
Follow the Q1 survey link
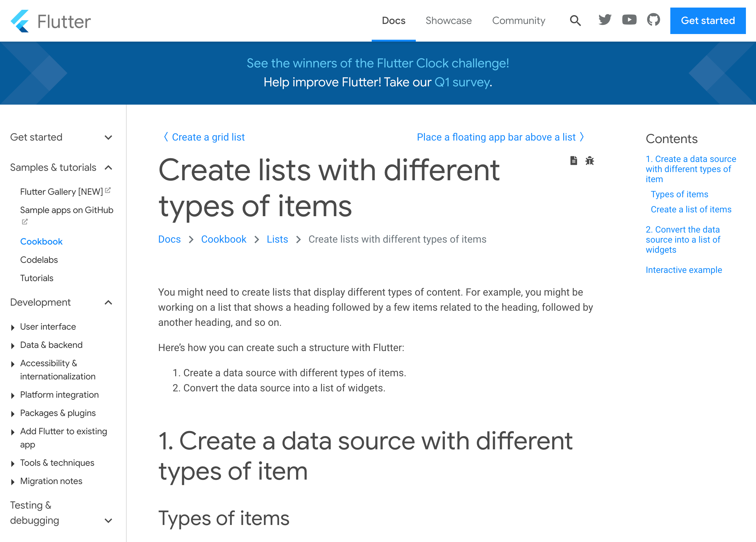tap(462, 82)
